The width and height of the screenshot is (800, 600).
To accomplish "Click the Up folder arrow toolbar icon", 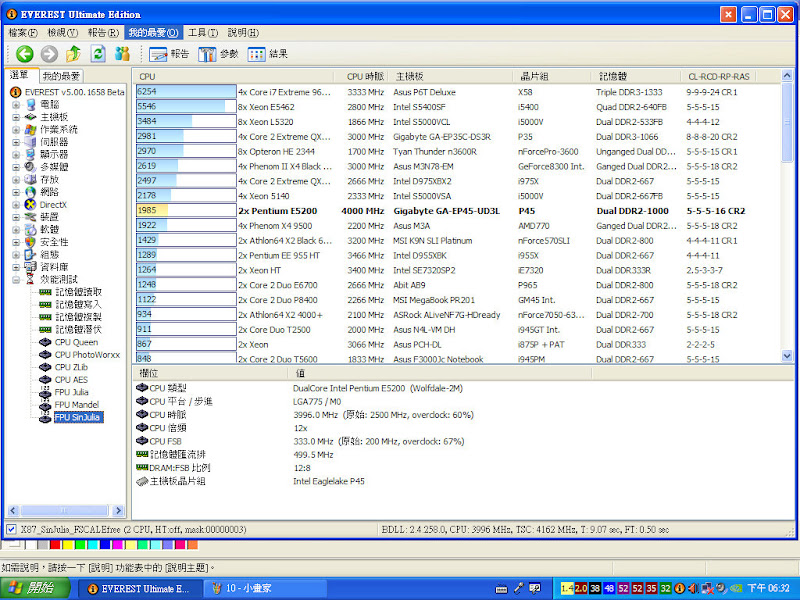I will [73, 54].
